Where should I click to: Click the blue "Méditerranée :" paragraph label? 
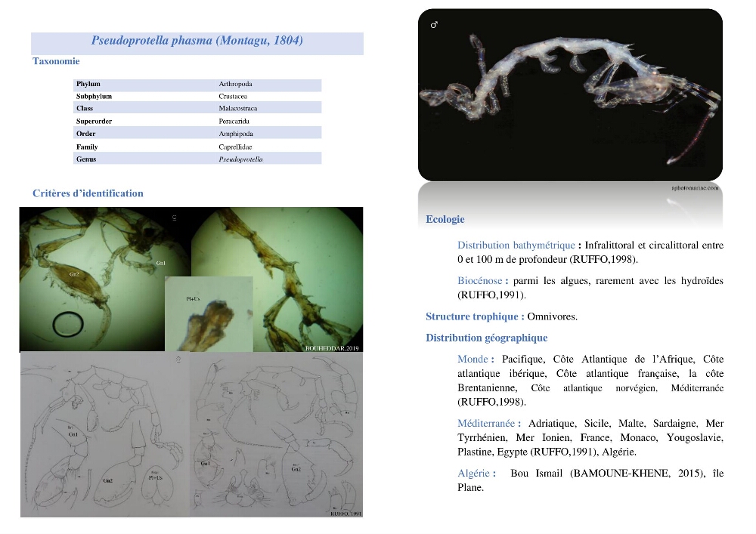tap(489, 424)
